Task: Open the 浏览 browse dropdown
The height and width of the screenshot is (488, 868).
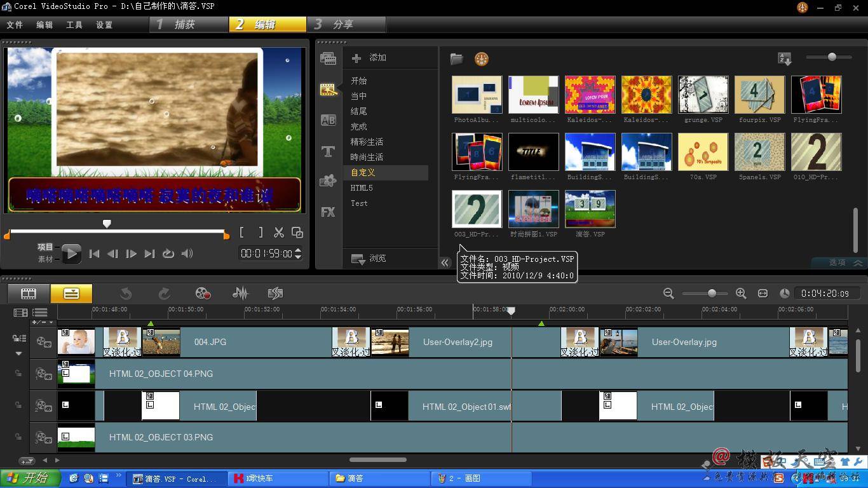Action: [x=369, y=259]
